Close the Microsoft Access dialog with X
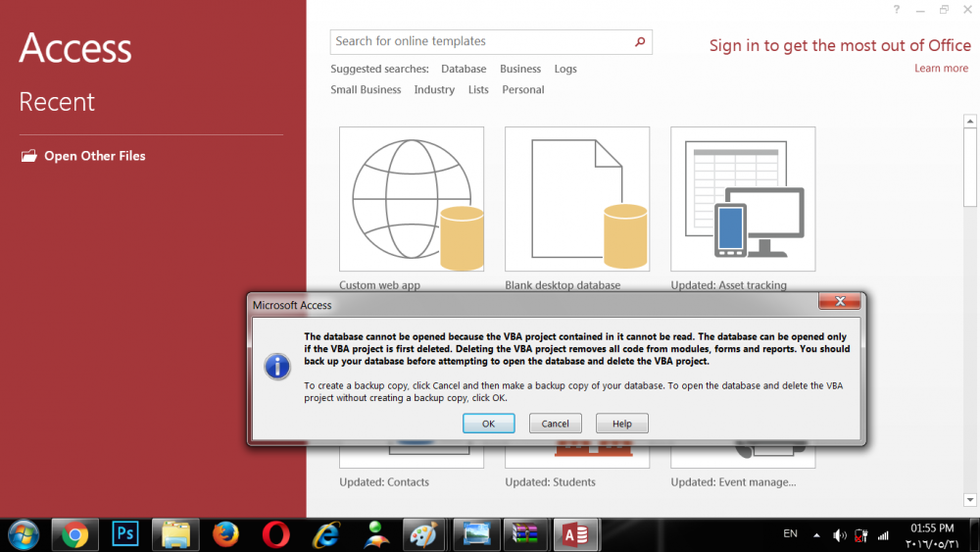 (840, 301)
